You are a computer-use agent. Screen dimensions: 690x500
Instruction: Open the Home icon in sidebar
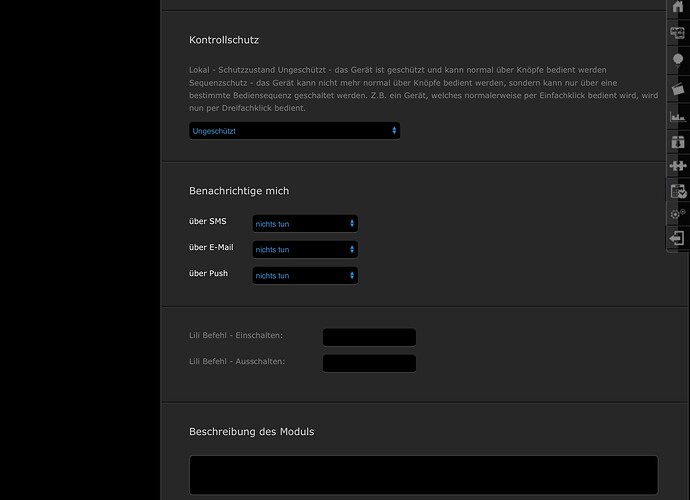coord(678,8)
